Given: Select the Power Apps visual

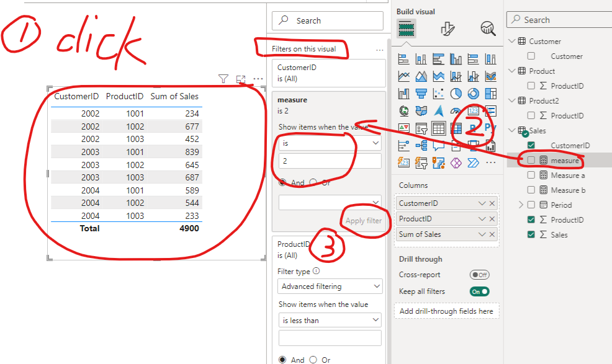Looking at the screenshot, I should coord(456,162).
